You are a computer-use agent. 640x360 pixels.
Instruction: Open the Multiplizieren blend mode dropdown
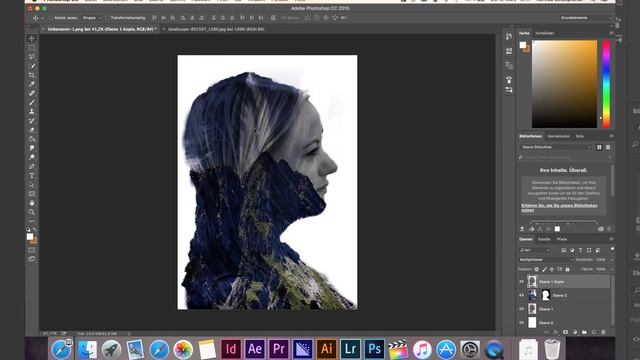[546, 260]
